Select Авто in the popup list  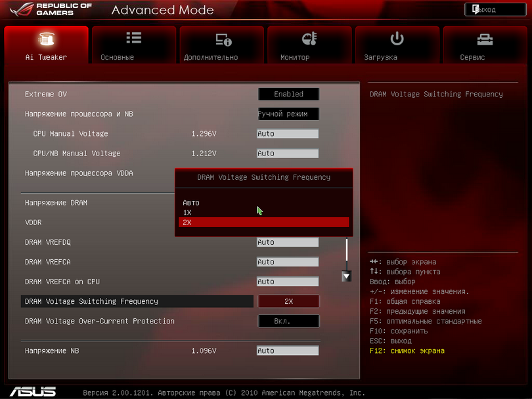[191, 203]
